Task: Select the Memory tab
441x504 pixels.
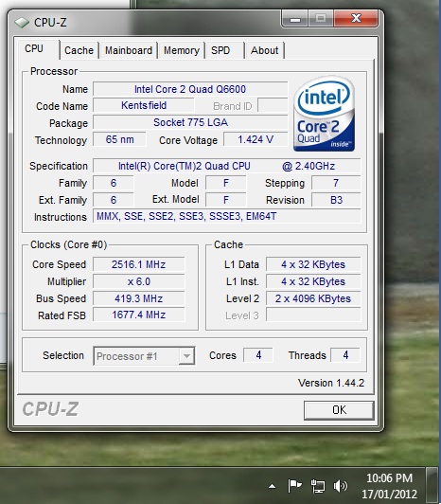Action: (182, 50)
